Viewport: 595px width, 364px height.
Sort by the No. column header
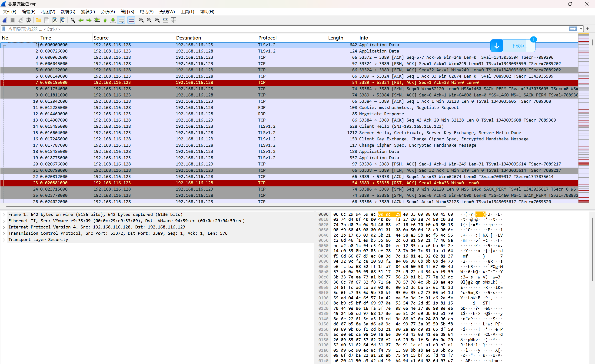coord(20,38)
